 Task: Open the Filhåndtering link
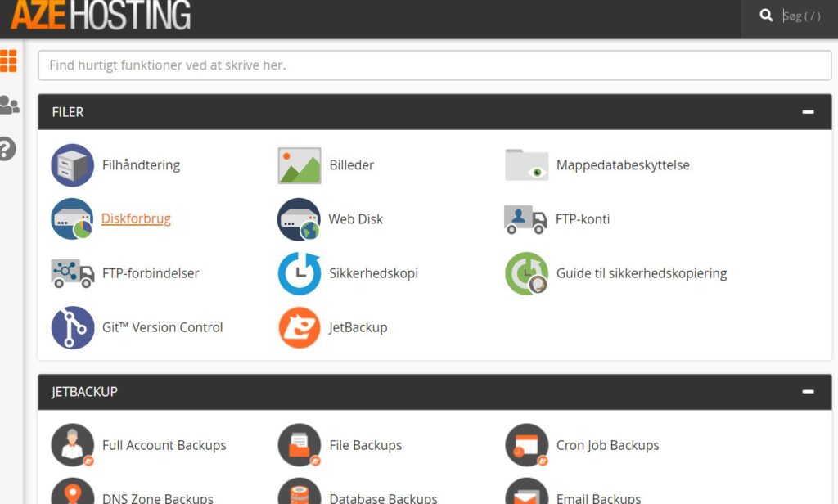click(141, 165)
